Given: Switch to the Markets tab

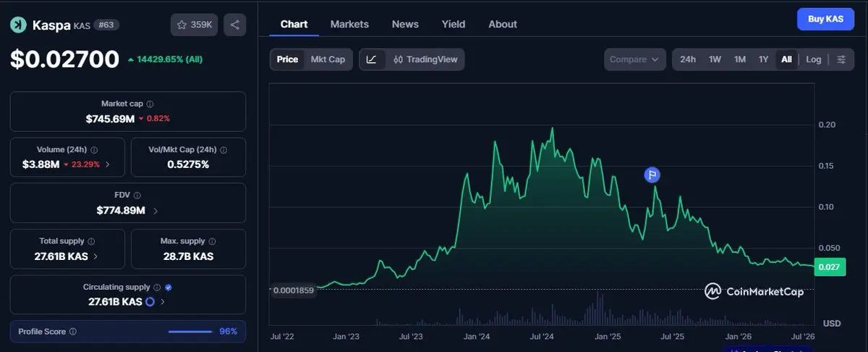Looking at the screenshot, I should (x=349, y=24).
